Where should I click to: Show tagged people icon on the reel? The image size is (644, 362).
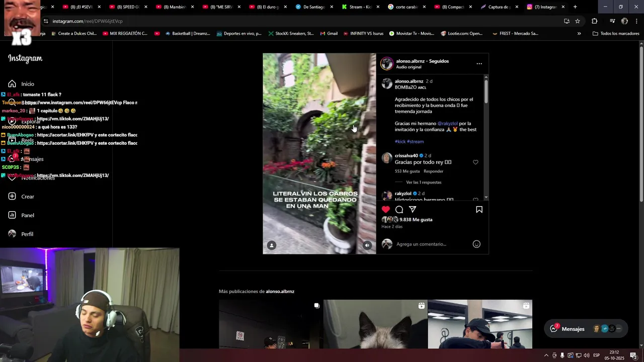[x=272, y=245]
